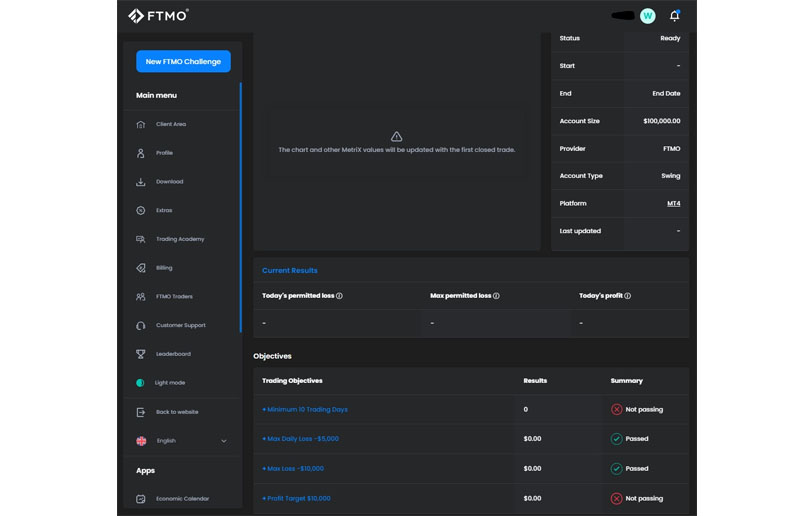Click the warning triangle icon in chart area
This screenshot has height=516, width=800.
point(396,136)
